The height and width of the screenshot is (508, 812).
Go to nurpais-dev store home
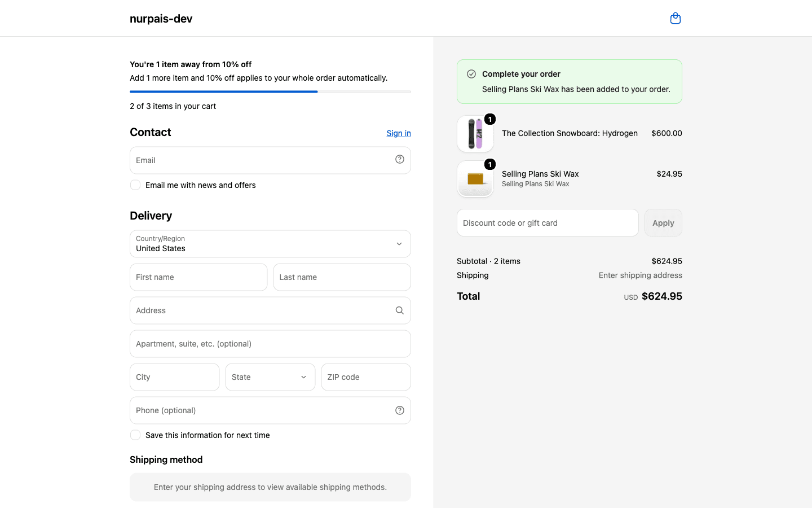161,19
